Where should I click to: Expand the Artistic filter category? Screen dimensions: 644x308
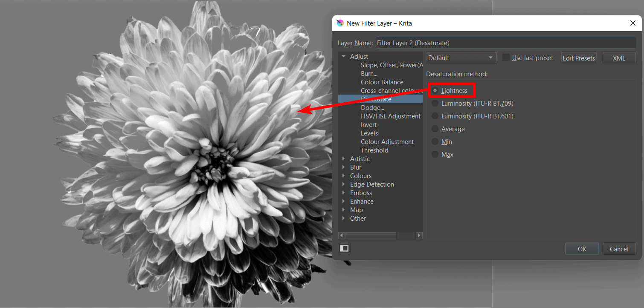click(344, 159)
